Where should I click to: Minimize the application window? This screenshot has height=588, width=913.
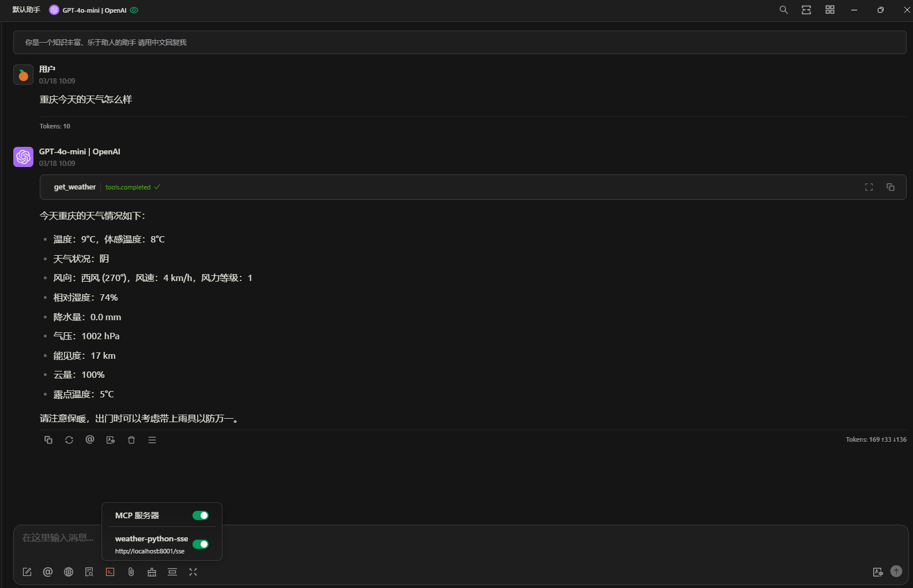pyautogui.click(x=854, y=10)
